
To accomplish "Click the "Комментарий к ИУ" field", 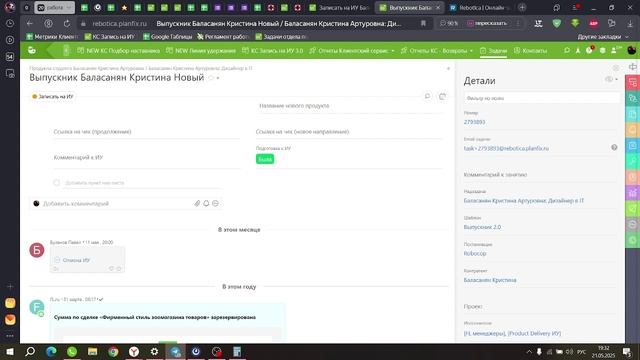I will point(146,158).
